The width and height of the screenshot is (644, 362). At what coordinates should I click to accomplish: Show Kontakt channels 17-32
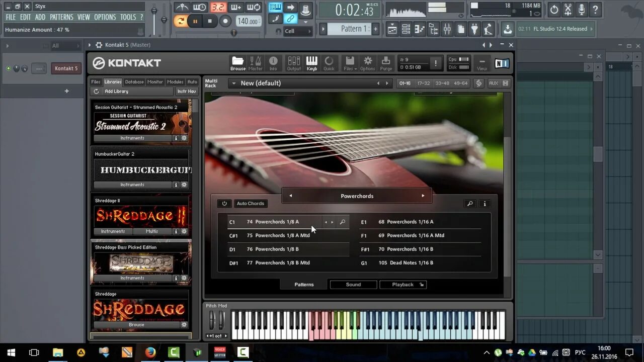point(424,83)
